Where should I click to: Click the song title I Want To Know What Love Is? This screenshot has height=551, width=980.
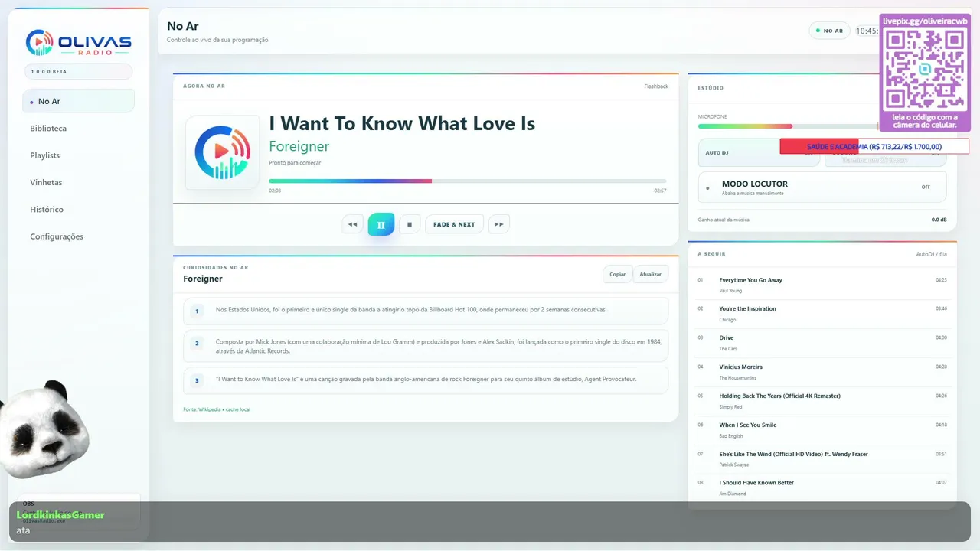point(402,123)
